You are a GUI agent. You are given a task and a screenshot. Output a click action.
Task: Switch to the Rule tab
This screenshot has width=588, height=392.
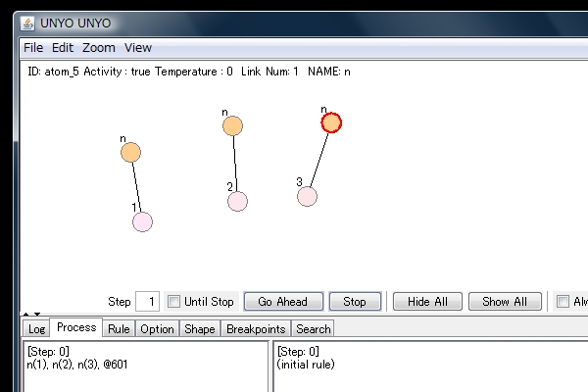point(119,329)
